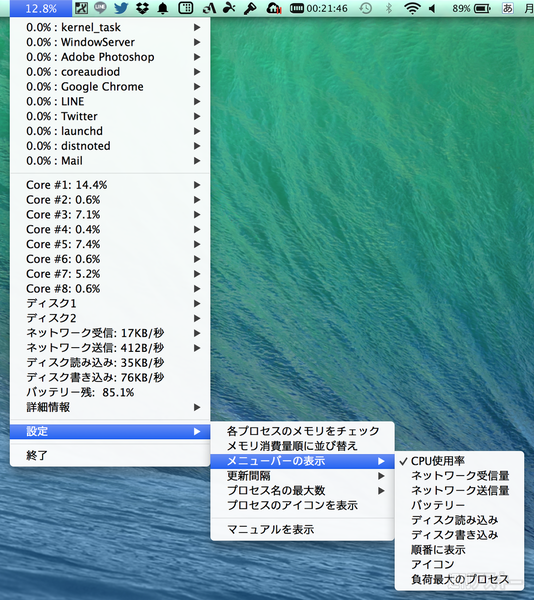This screenshot has height=600, width=534.
Task: Select the launchd process entry
Action: coord(110,131)
